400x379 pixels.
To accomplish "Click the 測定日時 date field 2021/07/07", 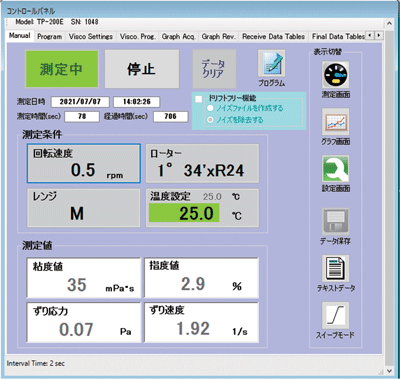I will [x=80, y=102].
